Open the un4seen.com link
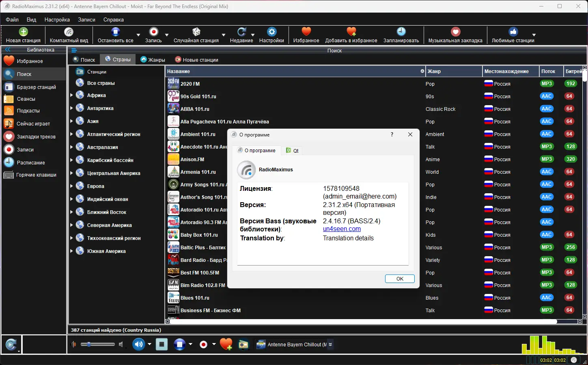The width and height of the screenshot is (588, 365). click(342, 229)
